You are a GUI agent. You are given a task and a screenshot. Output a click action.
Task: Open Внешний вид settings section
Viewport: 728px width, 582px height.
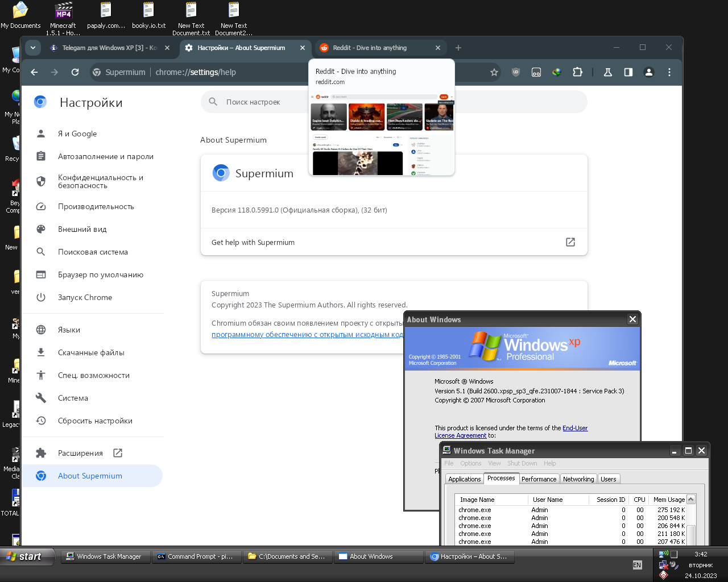click(x=92, y=229)
